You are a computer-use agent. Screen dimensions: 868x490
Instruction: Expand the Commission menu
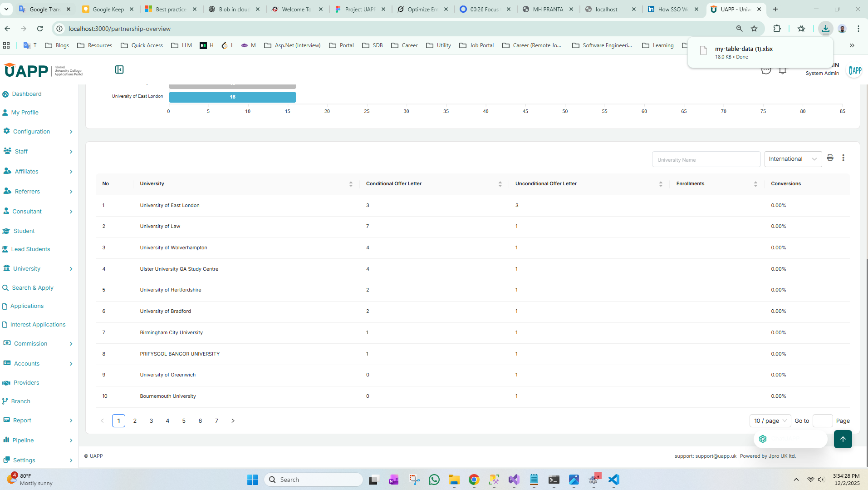coord(39,344)
